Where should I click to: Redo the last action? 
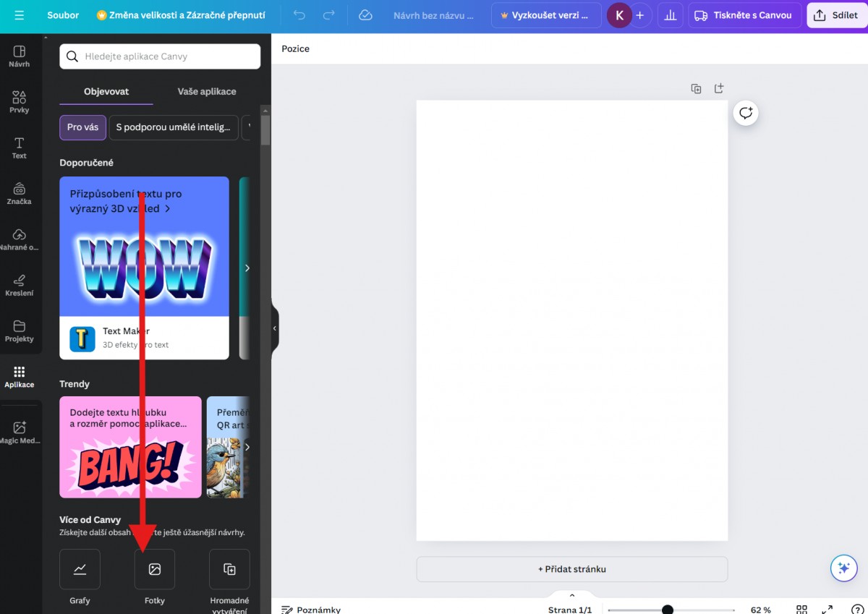click(329, 15)
